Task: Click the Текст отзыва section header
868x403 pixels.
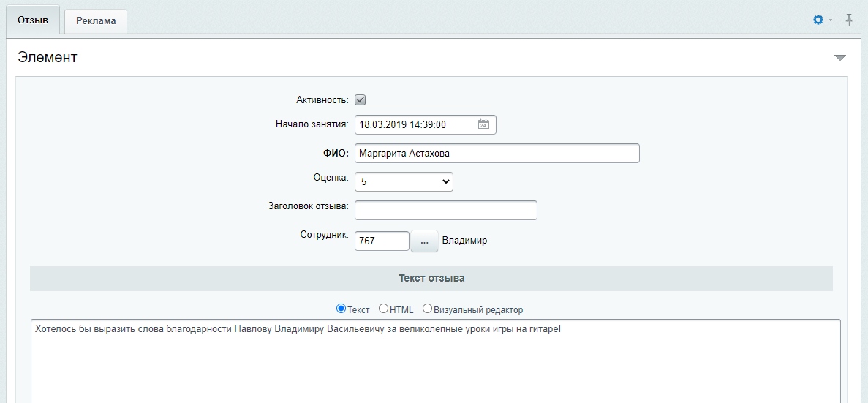Action: point(431,279)
